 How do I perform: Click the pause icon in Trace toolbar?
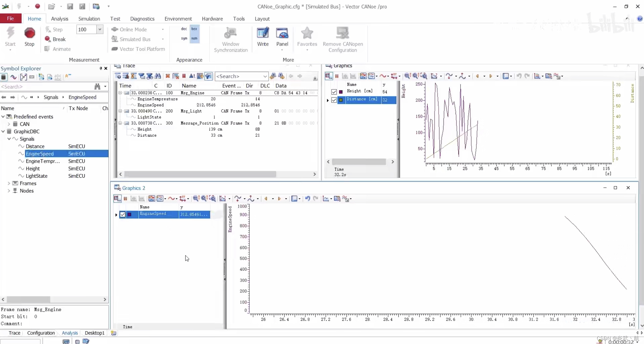(184, 76)
